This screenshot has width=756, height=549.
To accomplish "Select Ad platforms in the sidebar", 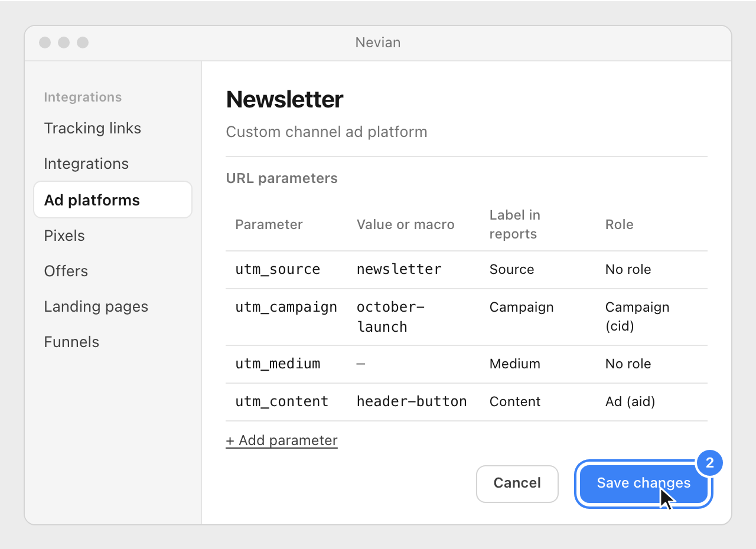I will 113,200.
